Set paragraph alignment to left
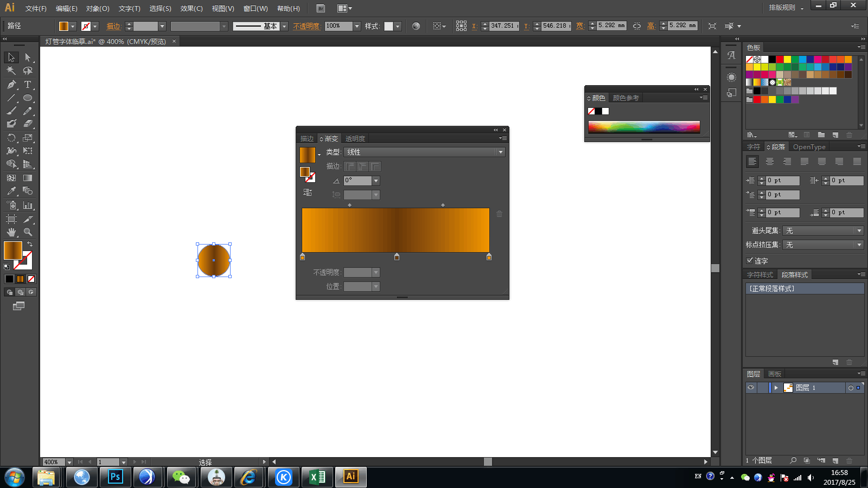This screenshot has height=488, width=868. point(752,162)
